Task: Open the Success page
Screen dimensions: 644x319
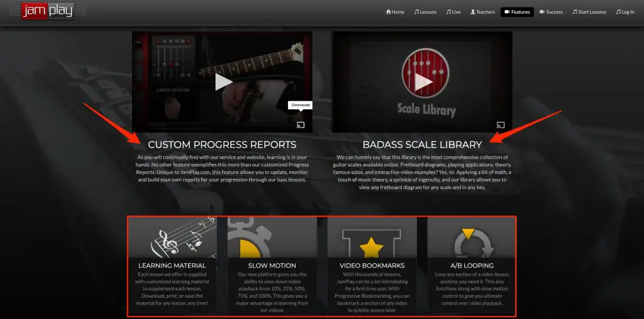Action: (x=551, y=12)
